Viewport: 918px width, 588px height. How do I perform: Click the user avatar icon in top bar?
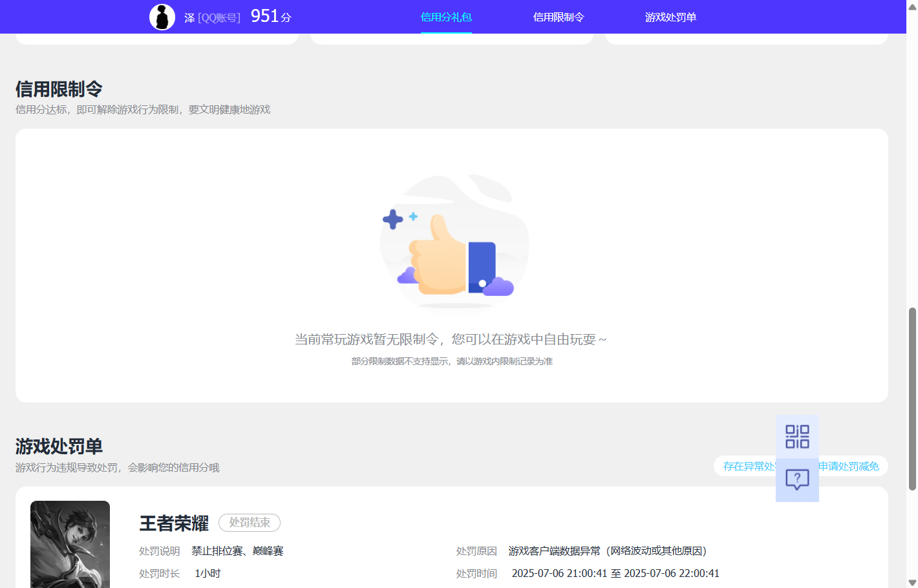click(162, 16)
